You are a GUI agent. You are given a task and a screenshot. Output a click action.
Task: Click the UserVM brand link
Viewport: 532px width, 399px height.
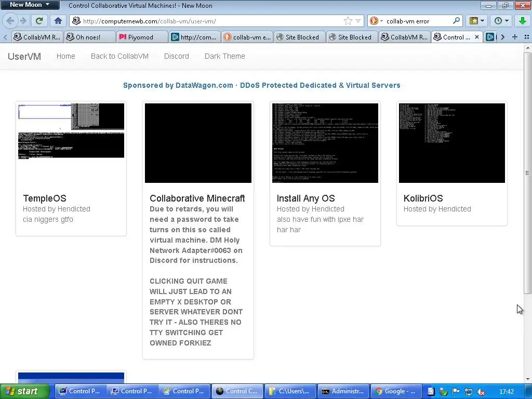(24, 56)
